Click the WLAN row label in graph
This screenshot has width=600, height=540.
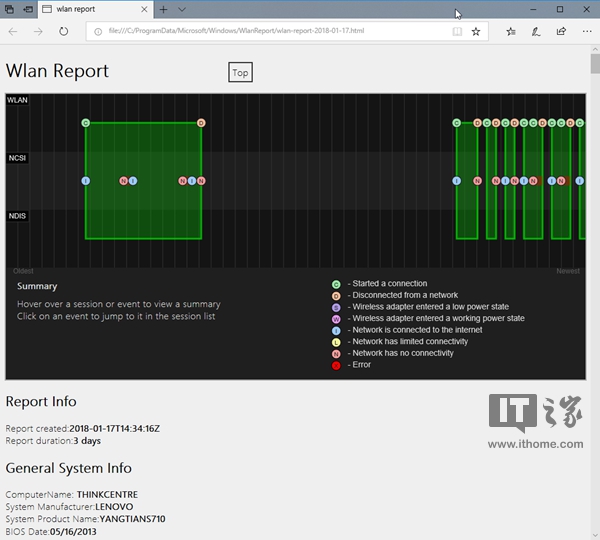click(x=17, y=100)
